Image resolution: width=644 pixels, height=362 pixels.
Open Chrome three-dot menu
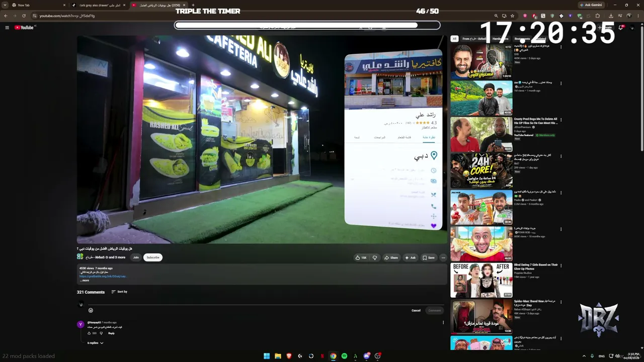[638, 16]
